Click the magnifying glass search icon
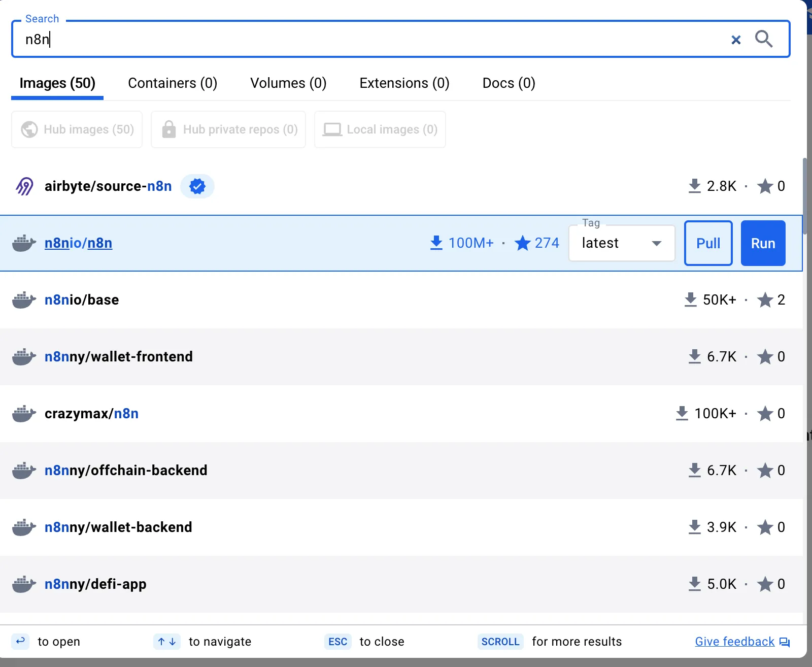The height and width of the screenshot is (667, 812). [x=764, y=39]
